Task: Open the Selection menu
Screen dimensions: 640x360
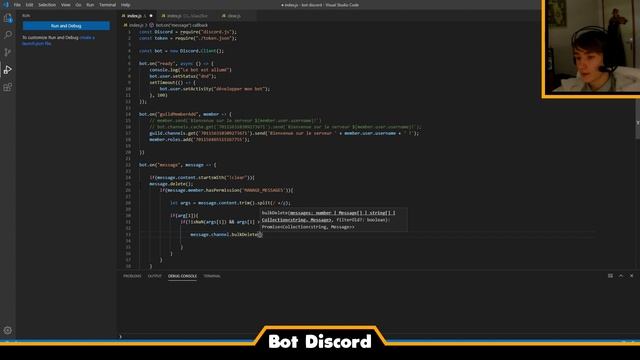Action: pyautogui.click(x=47, y=5)
